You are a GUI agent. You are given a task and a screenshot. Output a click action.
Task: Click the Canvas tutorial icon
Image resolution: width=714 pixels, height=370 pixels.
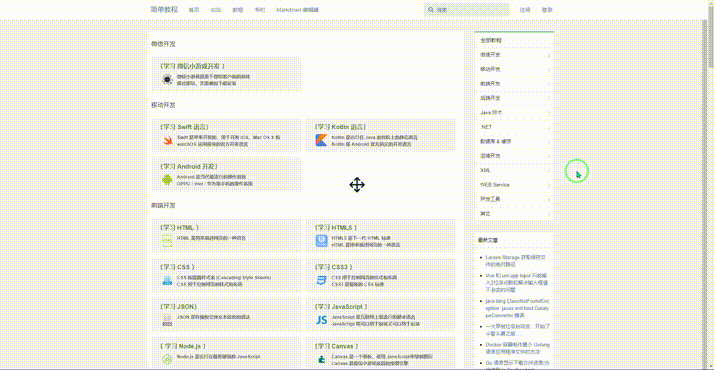pos(321,360)
